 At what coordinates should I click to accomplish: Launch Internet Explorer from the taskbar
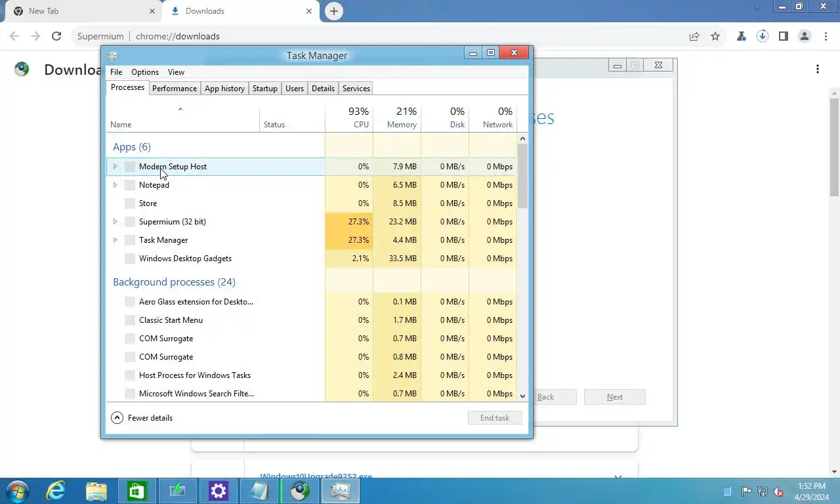coord(56,491)
